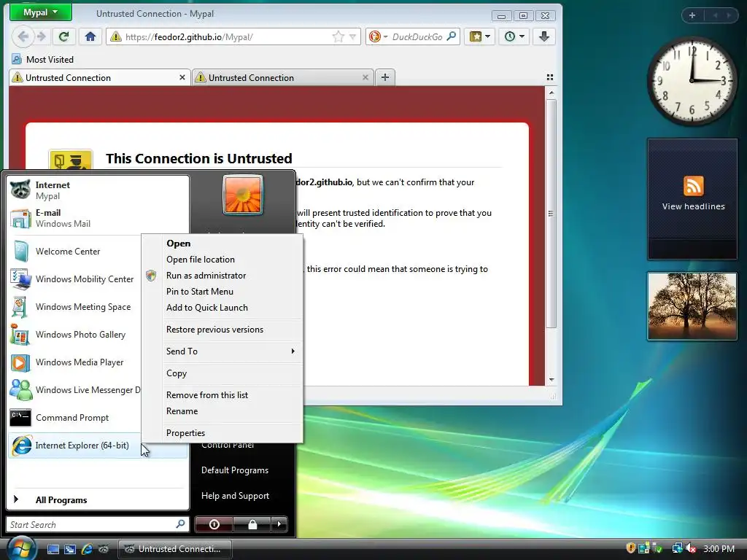Switch to the second Untrusted Connection tab
Viewport: 747px width, 560px height.
(x=282, y=77)
